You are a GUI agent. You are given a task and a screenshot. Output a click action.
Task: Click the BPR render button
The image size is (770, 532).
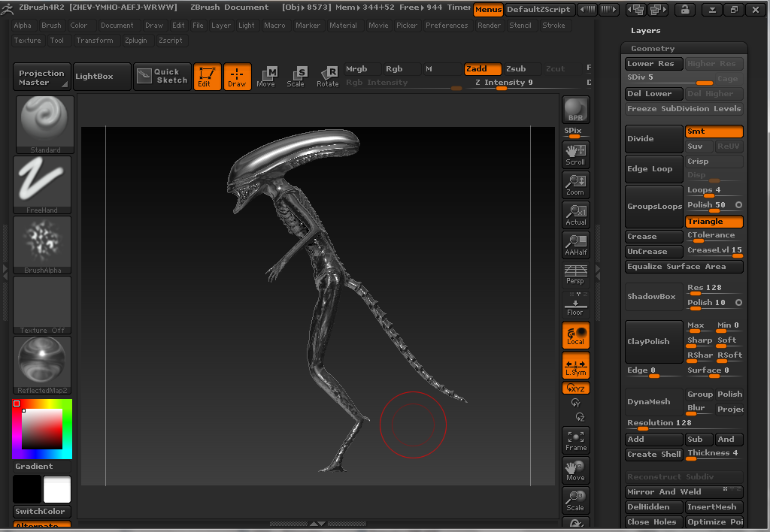click(x=575, y=110)
